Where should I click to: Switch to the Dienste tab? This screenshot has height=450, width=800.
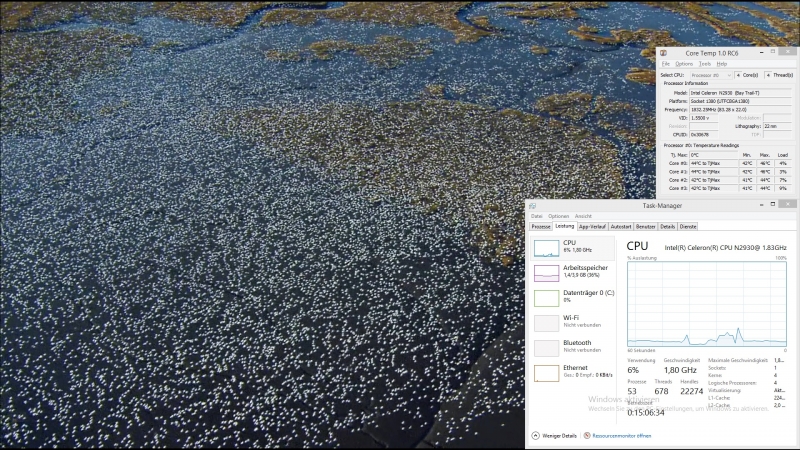688,227
